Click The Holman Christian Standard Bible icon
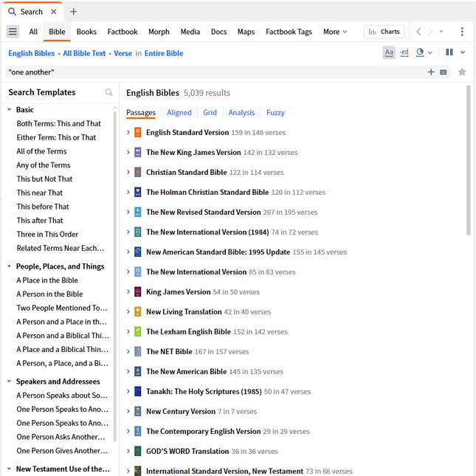The image size is (476, 476). click(x=137, y=192)
